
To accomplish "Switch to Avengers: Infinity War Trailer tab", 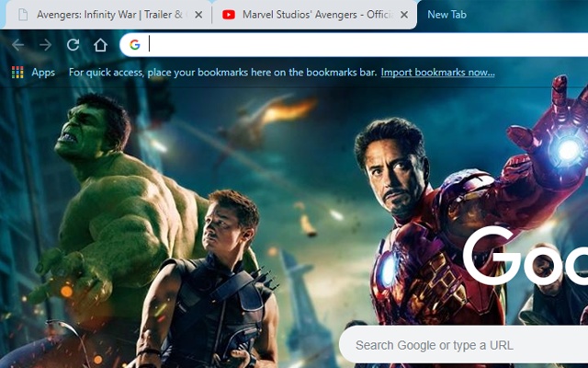I will (108, 15).
